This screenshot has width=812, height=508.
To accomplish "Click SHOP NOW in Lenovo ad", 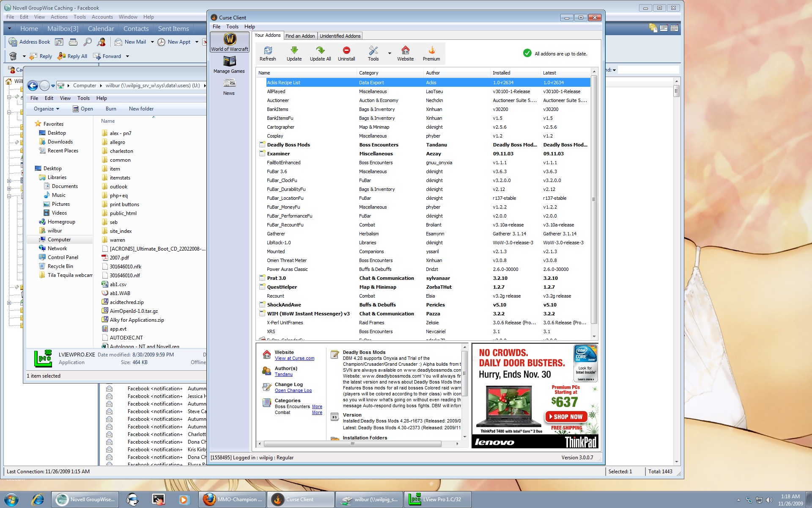I will [x=566, y=417].
